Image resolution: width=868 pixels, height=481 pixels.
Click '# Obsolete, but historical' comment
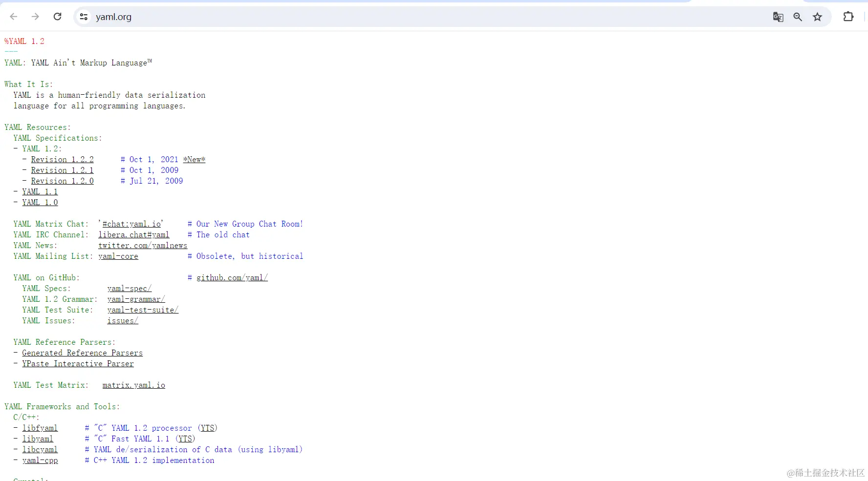point(245,256)
